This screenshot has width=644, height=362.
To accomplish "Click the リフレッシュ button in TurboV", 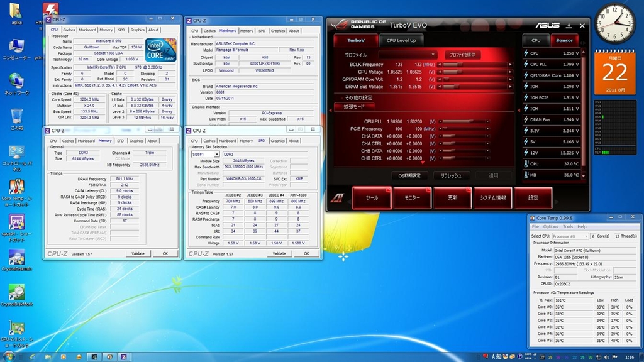I will pyautogui.click(x=451, y=176).
